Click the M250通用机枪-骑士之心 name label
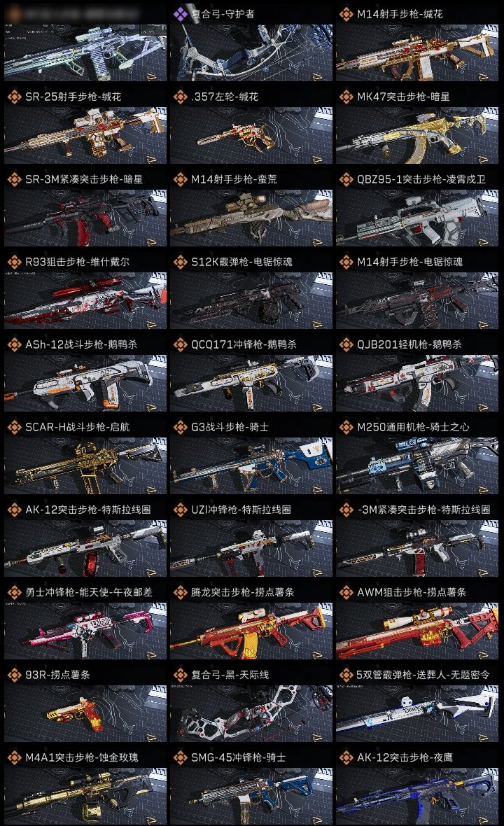Screen dimensions: 504x826 413,427
